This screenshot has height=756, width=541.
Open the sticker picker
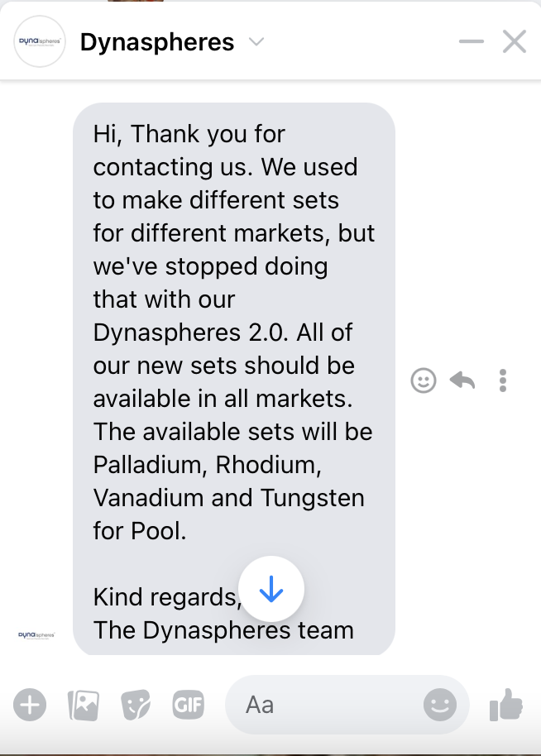coord(136,705)
